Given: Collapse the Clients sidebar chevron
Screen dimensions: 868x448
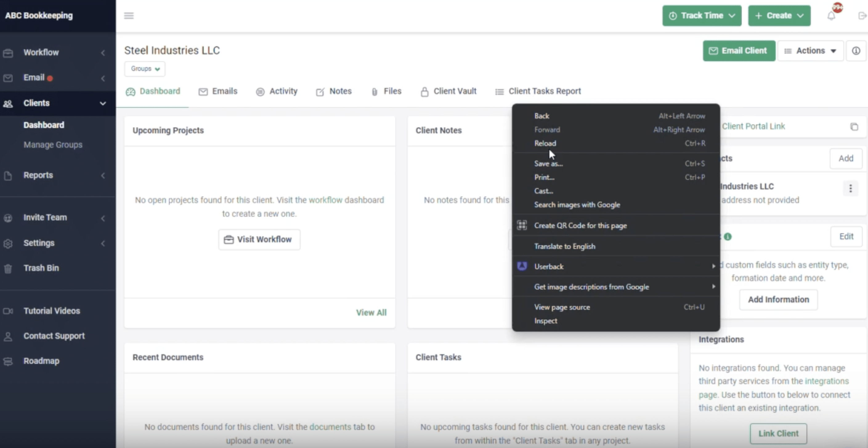Looking at the screenshot, I should (103, 103).
